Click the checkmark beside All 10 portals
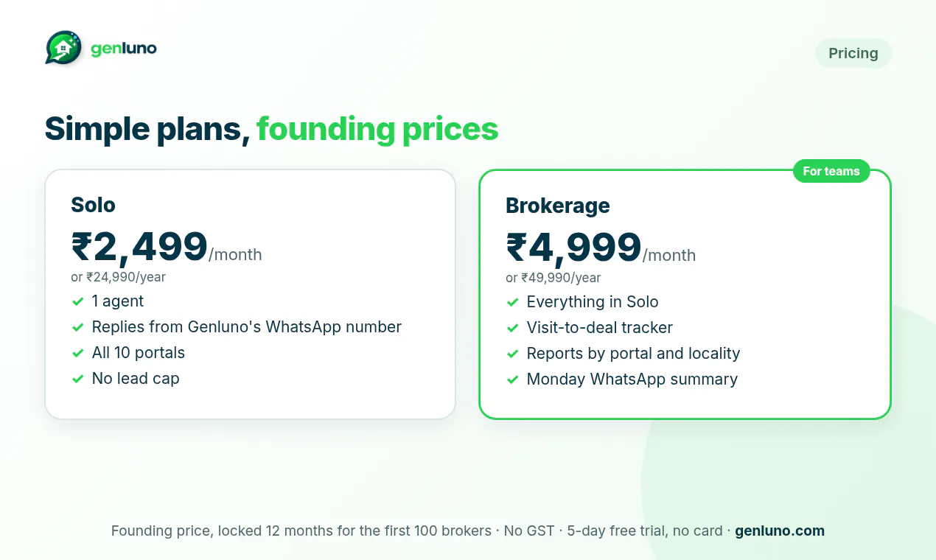Viewport: 936px width, 560px height. click(x=77, y=353)
